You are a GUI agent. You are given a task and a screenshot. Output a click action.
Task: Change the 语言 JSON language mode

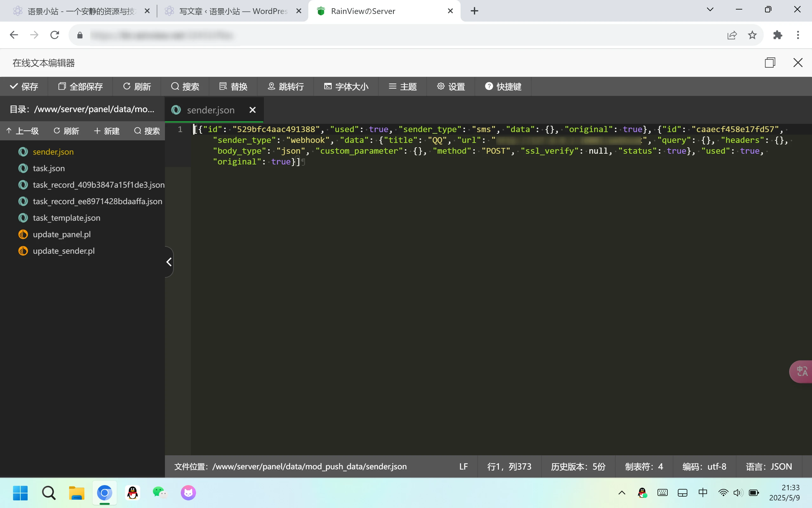769,466
